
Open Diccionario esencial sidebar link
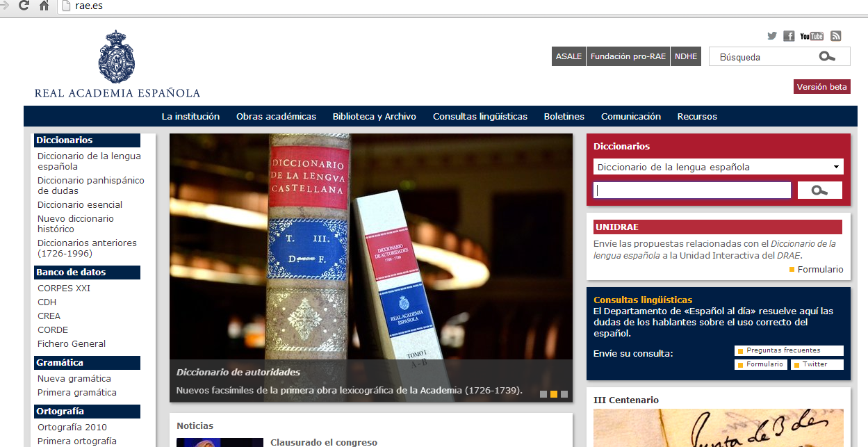(x=80, y=205)
